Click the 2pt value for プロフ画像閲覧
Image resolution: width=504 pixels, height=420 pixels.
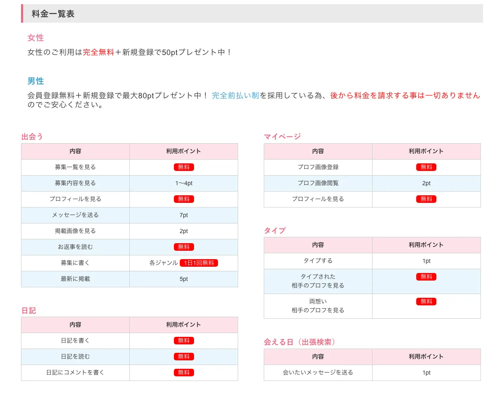click(x=426, y=183)
